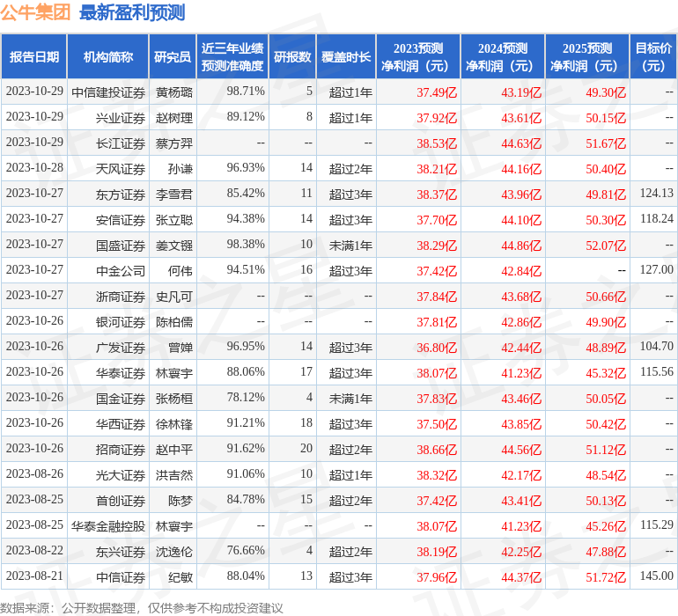Click 2025 forecast 45.32亿
Screen dimensions: 678x616
click(606, 372)
